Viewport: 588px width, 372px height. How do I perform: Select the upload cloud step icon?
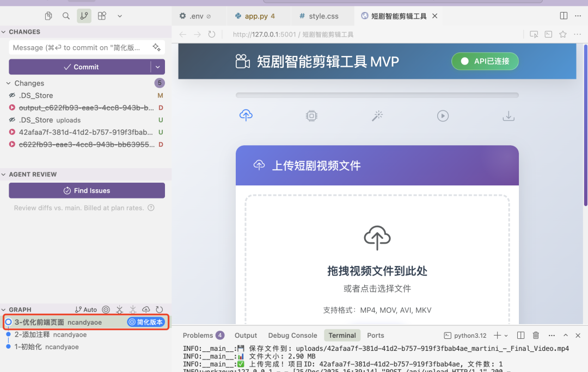[x=246, y=115]
